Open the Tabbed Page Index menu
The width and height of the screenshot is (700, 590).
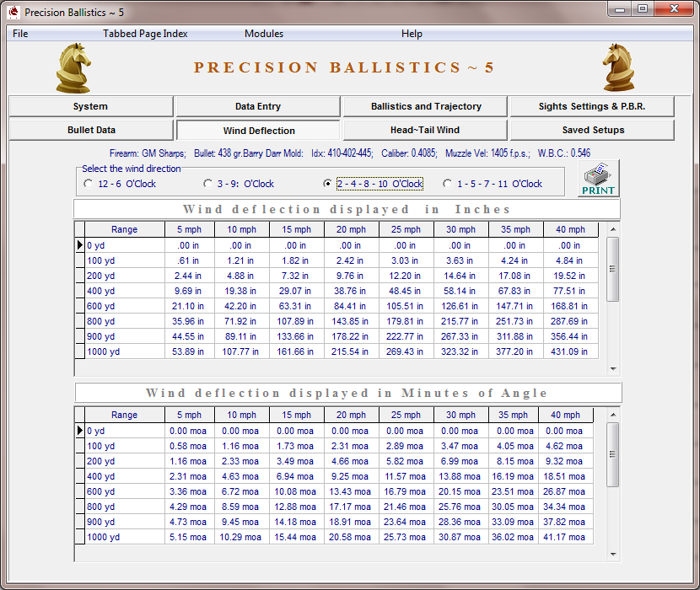click(x=145, y=34)
